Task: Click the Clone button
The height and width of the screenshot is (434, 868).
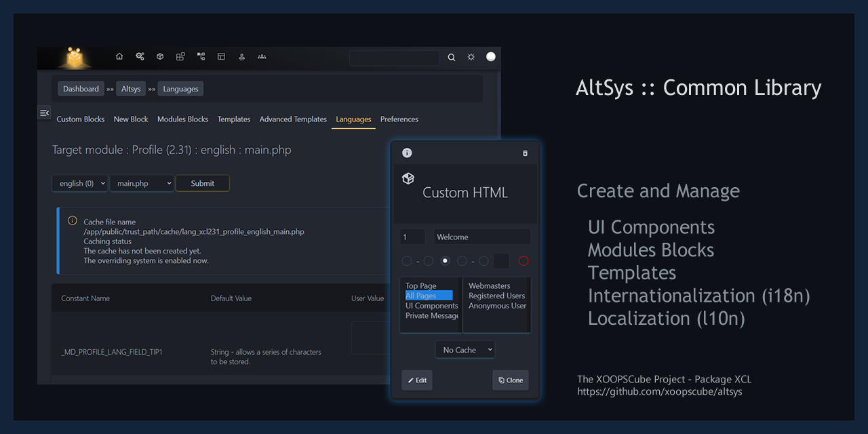Action: pos(511,380)
